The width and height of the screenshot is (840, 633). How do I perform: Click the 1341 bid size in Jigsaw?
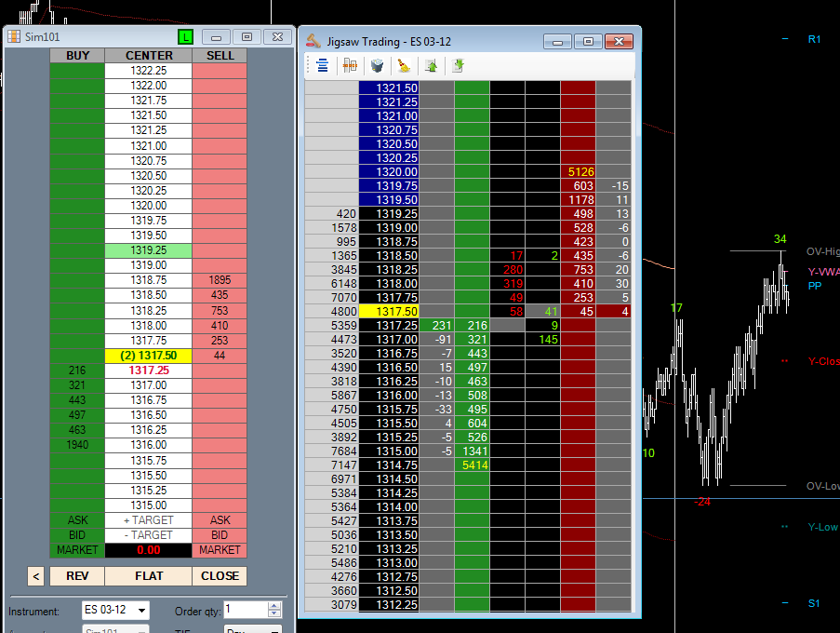click(x=472, y=451)
